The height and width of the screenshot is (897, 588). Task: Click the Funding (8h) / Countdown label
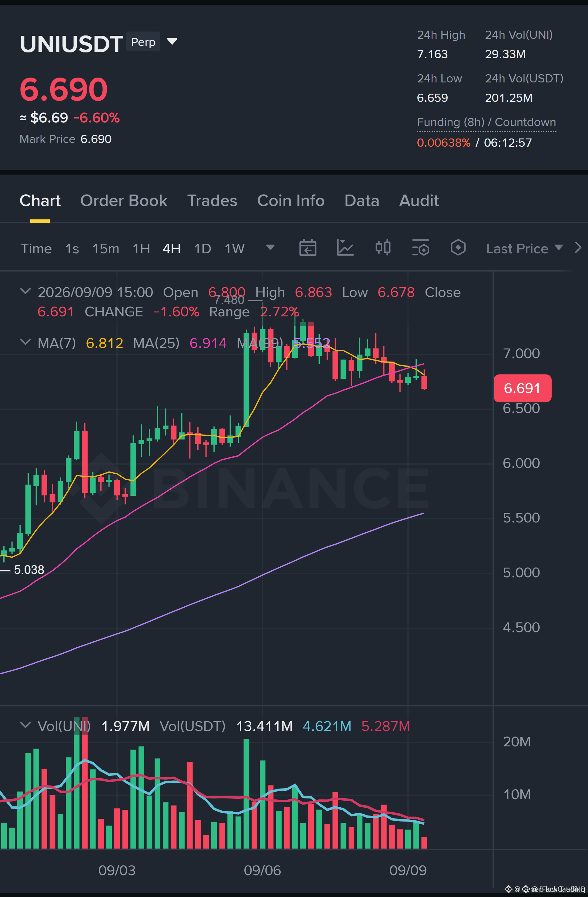pyautogui.click(x=486, y=122)
